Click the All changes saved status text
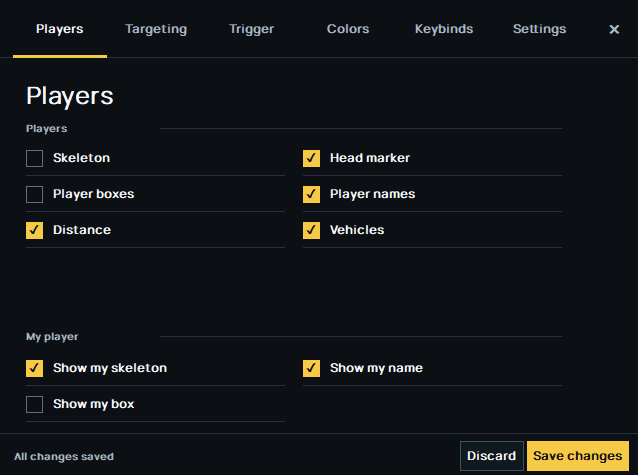The width and height of the screenshot is (638, 475). pos(64,457)
